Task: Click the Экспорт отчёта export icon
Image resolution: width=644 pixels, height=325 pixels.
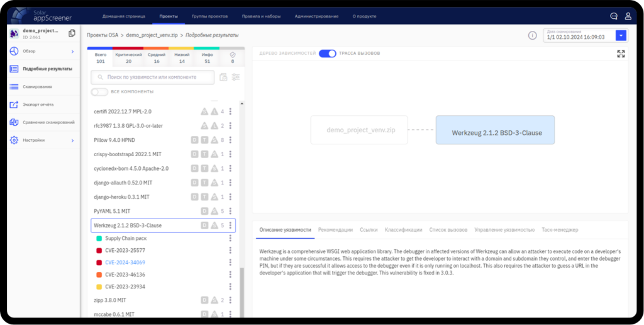Action: pyautogui.click(x=14, y=105)
